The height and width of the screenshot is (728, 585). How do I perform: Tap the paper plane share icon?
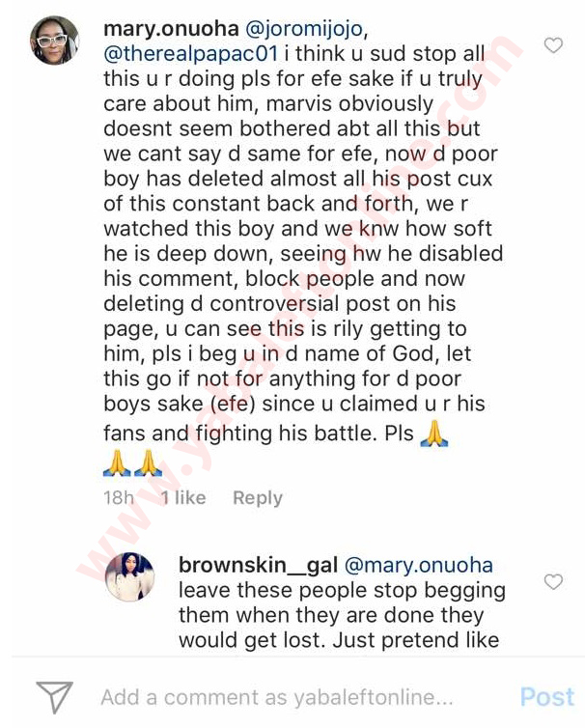pyautogui.click(x=54, y=696)
